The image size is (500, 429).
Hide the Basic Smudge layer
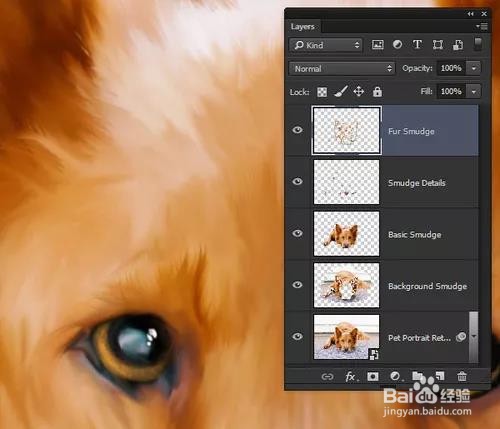(x=297, y=233)
